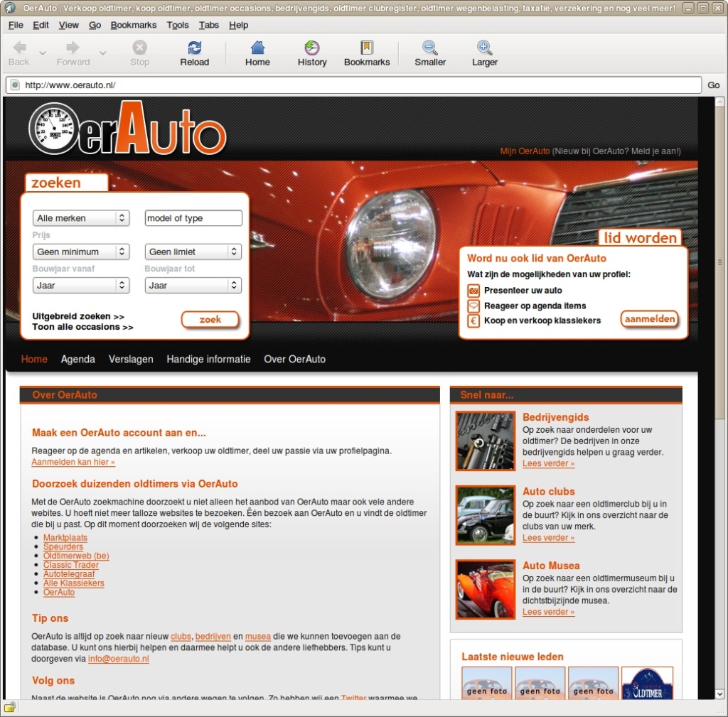
Task: Switch to the Agenda navigation tab
Action: 77,359
